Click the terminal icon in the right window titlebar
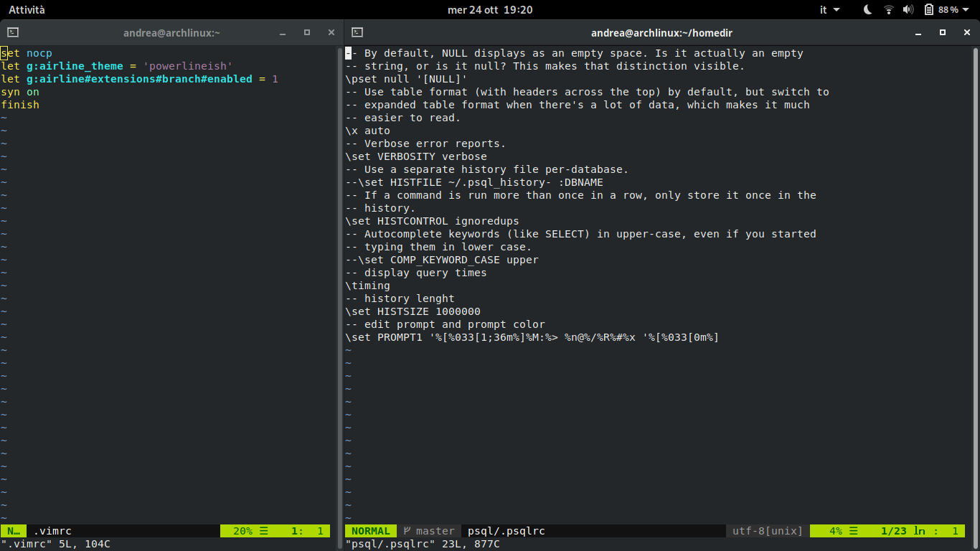 [x=357, y=32]
